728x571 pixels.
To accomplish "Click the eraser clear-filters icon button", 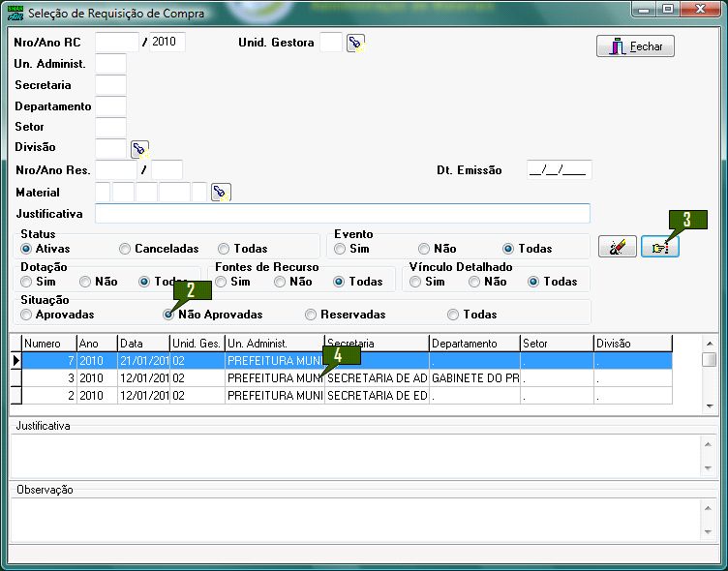I will (x=617, y=247).
